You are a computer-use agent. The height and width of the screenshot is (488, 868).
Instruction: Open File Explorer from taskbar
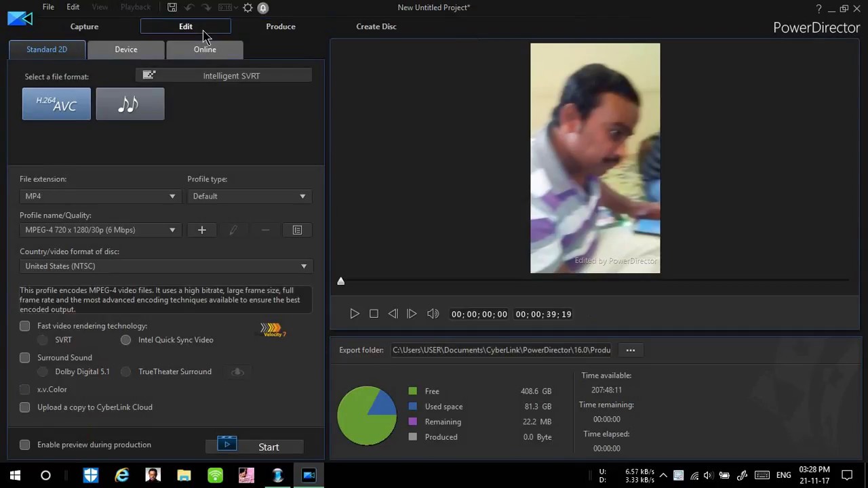point(184,475)
